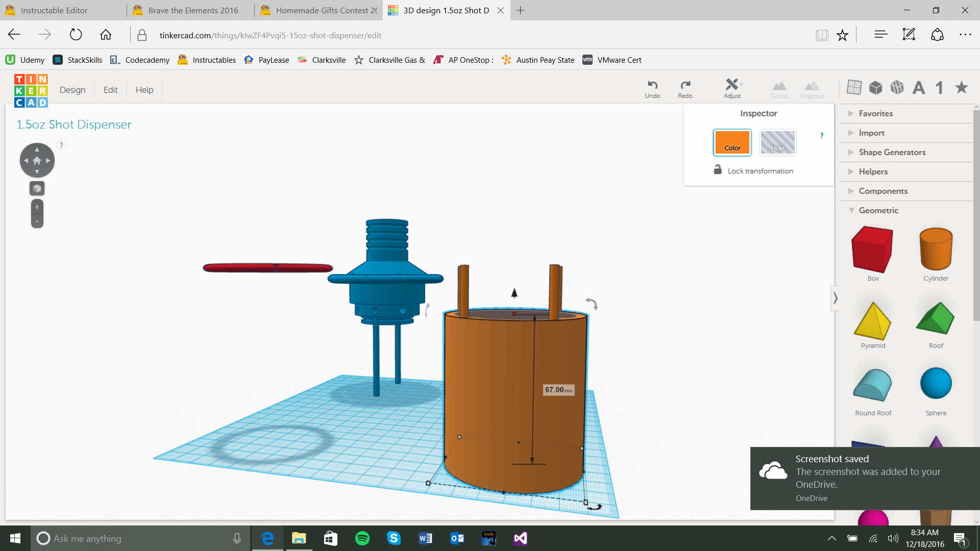The height and width of the screenshot is (551, 980).
Task: Pick the red Box shape
Action: (x=872, y=250)
